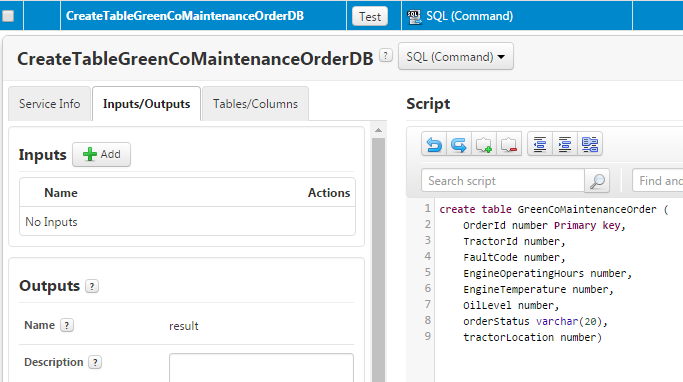Click the Search script field
Image resolution: width=683 pixels, height=382 pixels.
pyautogui.click(x=503, y=181)
